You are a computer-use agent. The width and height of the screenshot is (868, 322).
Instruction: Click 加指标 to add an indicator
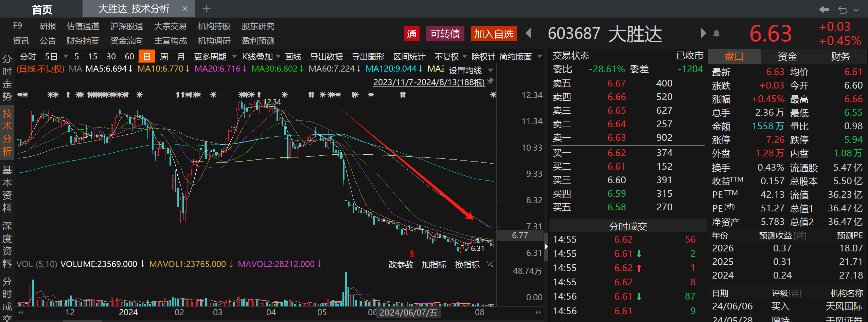[x=434, y=265]
